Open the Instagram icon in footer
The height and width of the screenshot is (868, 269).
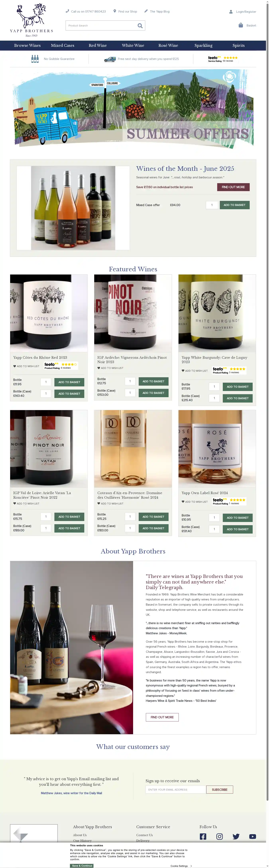tap(219, 836)
